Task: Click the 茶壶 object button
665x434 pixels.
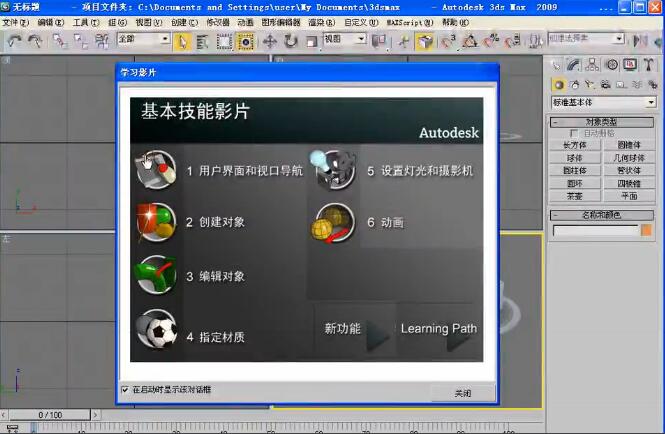Action: click(x=575, y=196)
